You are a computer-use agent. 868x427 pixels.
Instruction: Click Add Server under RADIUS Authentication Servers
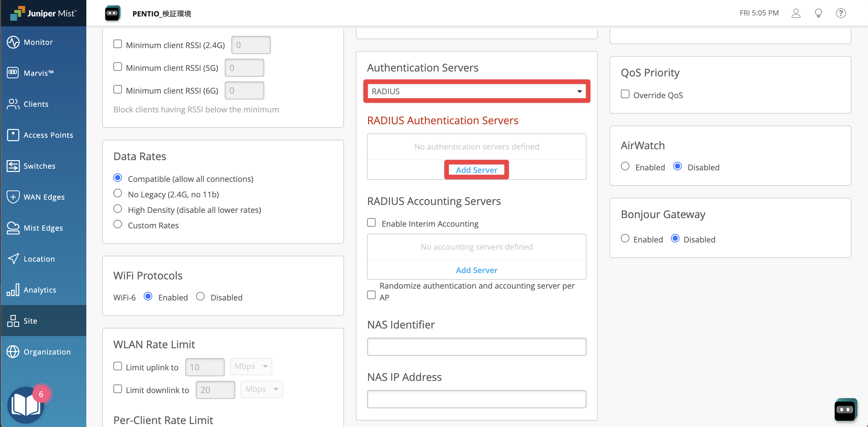(x=476, y=170)
